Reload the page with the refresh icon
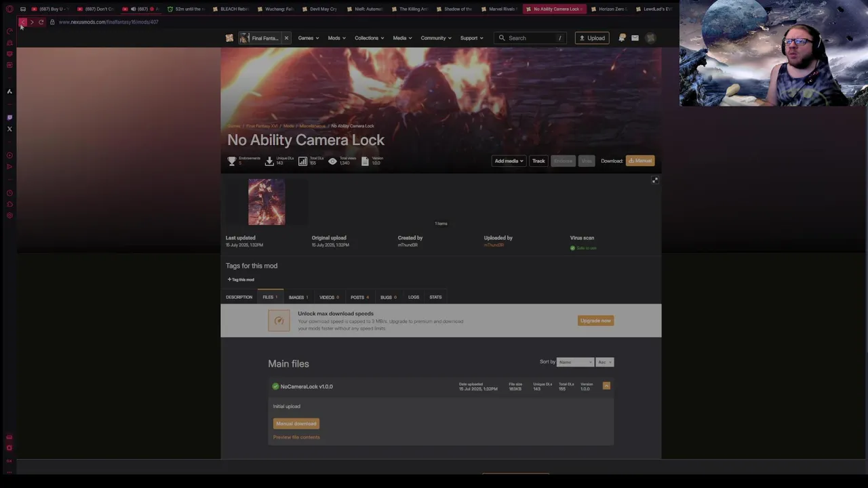The image size is (868, 488). click(41, 22)
